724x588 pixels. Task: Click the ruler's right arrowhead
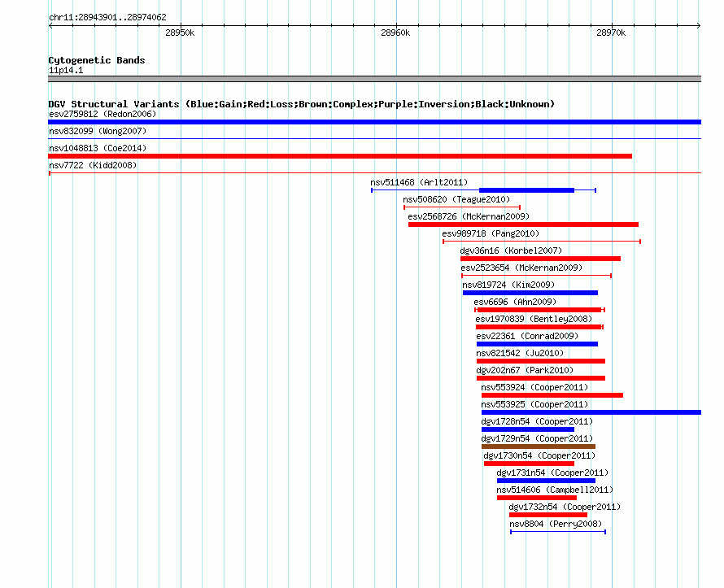click(699, 26)
